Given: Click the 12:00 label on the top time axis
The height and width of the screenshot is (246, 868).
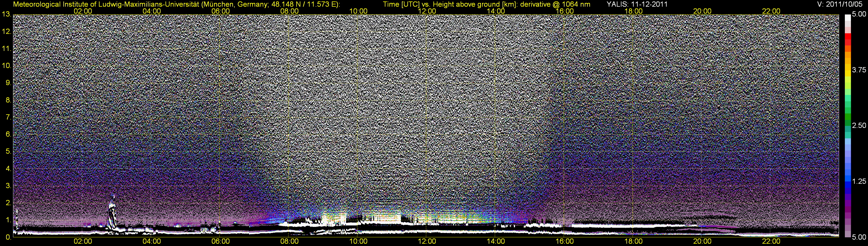Looking at the screenshot, I should [x=427, y=11].
